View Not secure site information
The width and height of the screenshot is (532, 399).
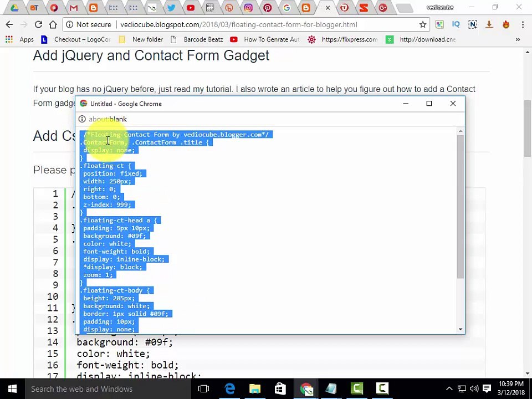tap(89, 24)
